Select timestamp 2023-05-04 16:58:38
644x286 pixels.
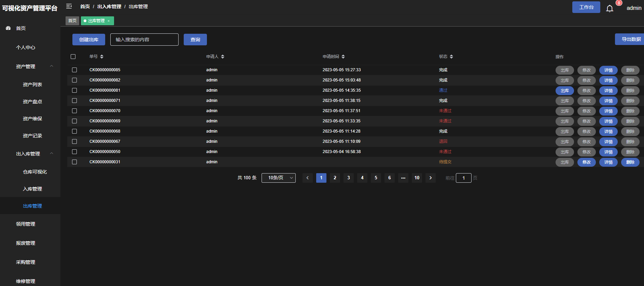click(342, 152)
